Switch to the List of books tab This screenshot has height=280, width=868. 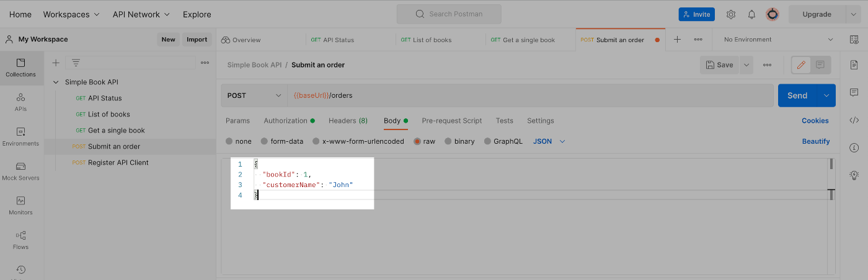427,40
